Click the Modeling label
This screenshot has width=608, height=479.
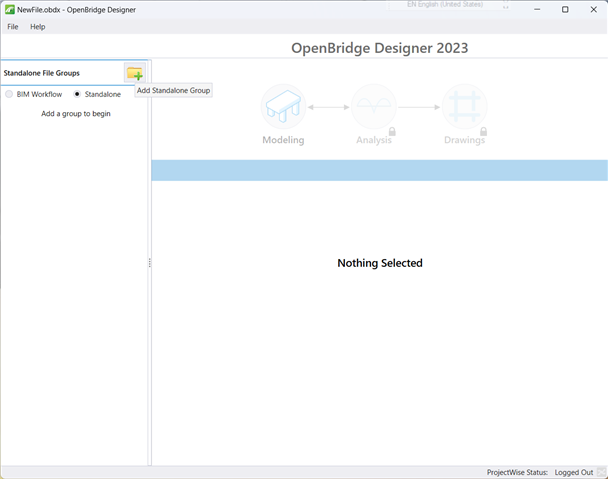pos(283,140)
